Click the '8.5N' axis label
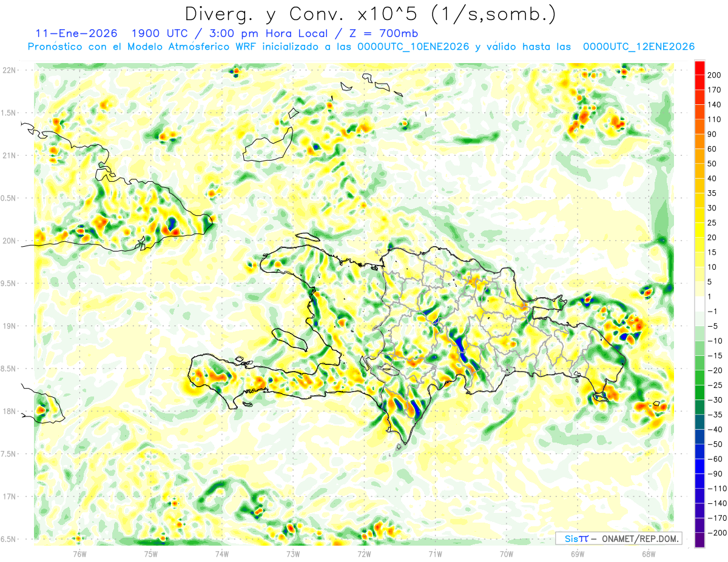Viewport: 728px width, 562px height. pyautogui.click(x=8, y=369)
